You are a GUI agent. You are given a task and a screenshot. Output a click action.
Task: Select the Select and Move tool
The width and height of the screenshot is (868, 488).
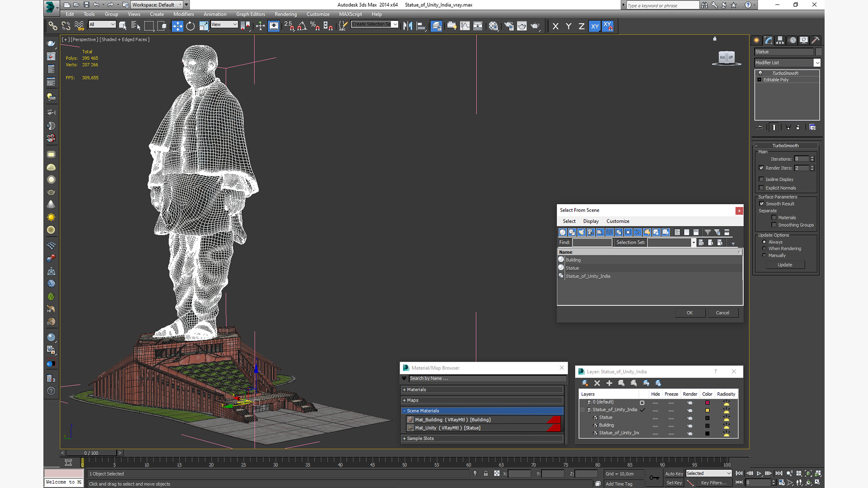[x=178, y=26]
